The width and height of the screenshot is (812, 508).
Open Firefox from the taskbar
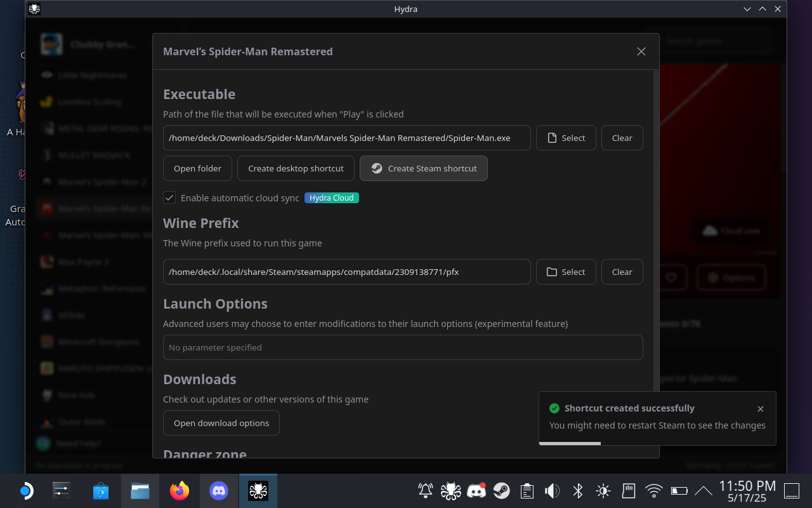pos(180,491)
